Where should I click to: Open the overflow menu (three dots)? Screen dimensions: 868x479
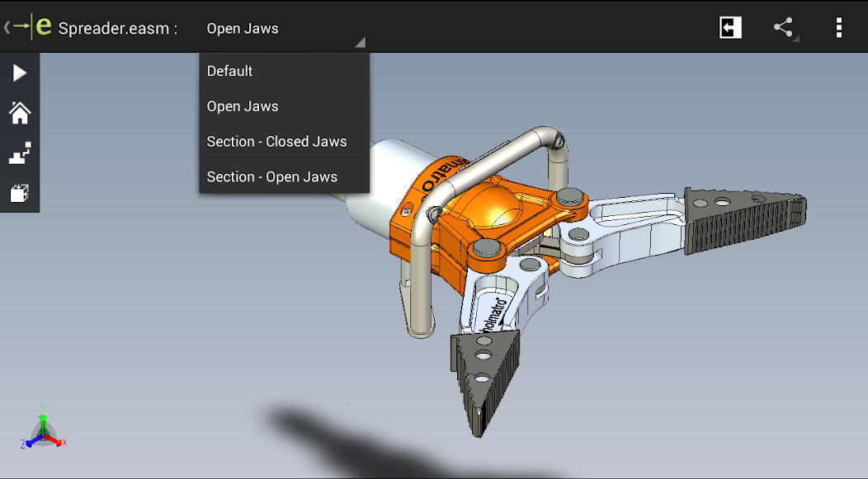coord(839,27)
